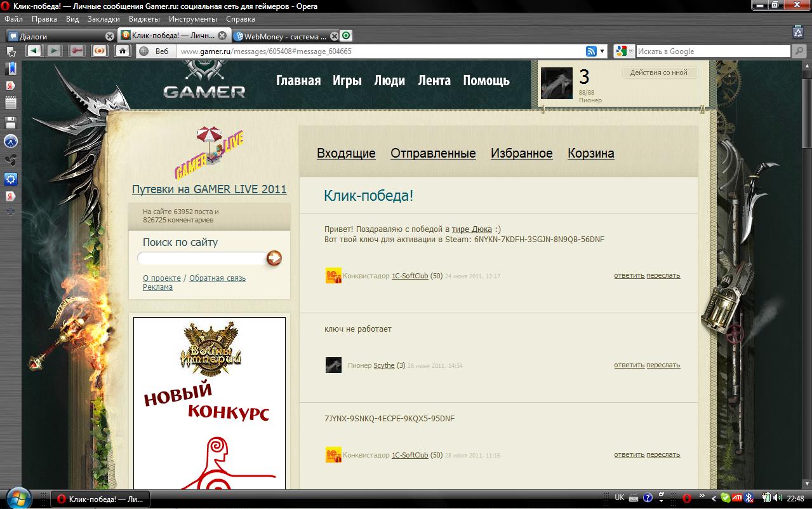This screenshot has width=812, height=509.
Task: Open the Избранное messages folder
Action: [522, 153]
